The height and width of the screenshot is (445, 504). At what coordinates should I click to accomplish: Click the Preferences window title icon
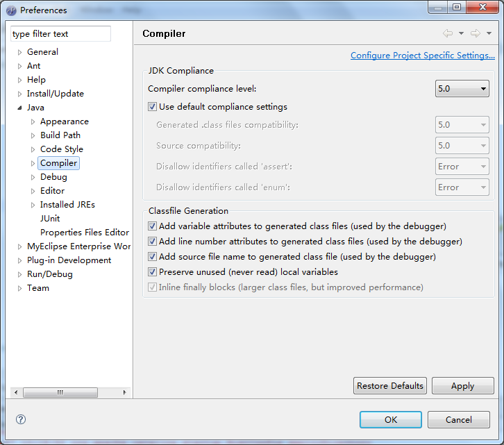tap(12, 10)
